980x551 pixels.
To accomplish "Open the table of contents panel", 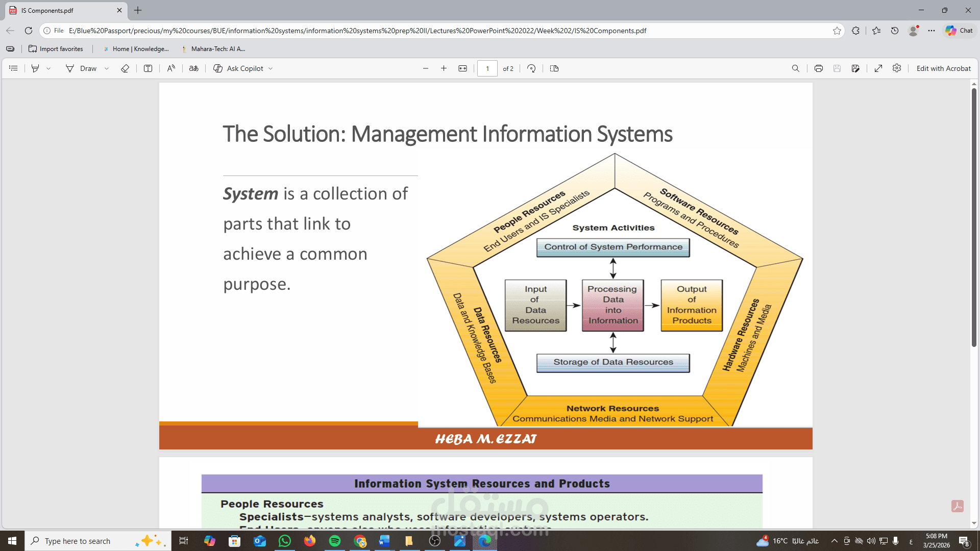I will click(x=14, y=68).
